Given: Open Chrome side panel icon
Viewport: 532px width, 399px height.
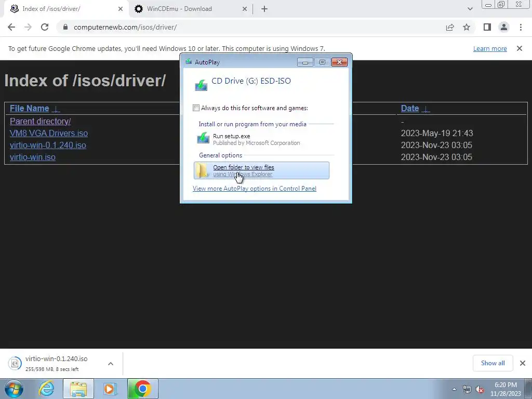Looking at the screenshot, I should point(487,27).
